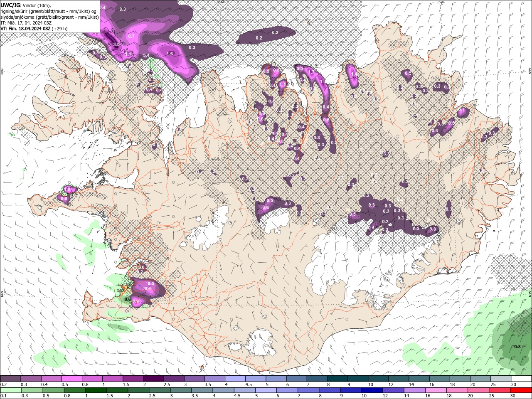Click the 'Vindur (10m)' label in header
This screenshot has width=532, height=399.
click(x=36, y=5)
